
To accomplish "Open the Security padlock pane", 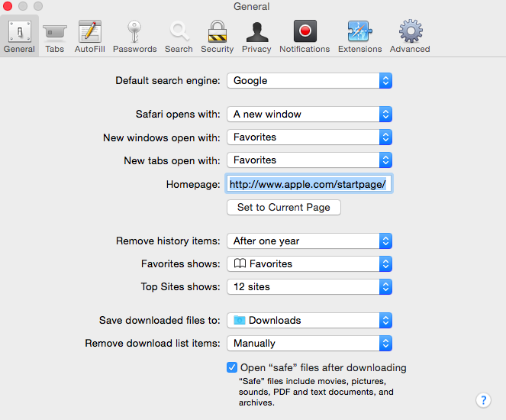I will [218, 36].
